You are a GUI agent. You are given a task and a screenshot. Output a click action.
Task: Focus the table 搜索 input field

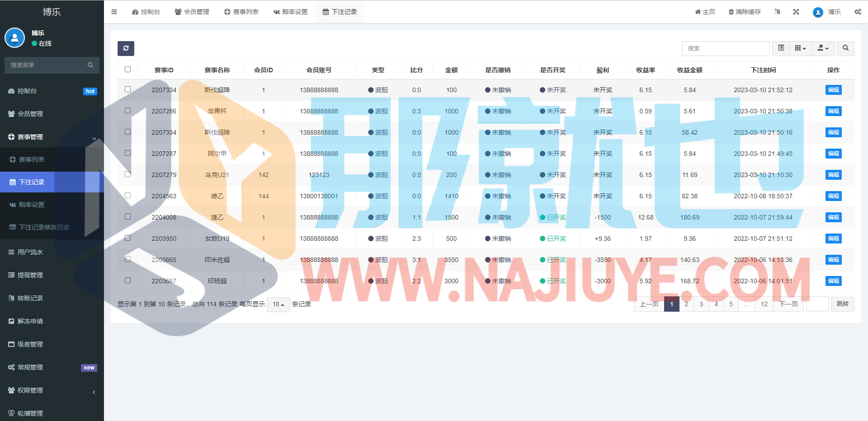click(x=726, y=48)
